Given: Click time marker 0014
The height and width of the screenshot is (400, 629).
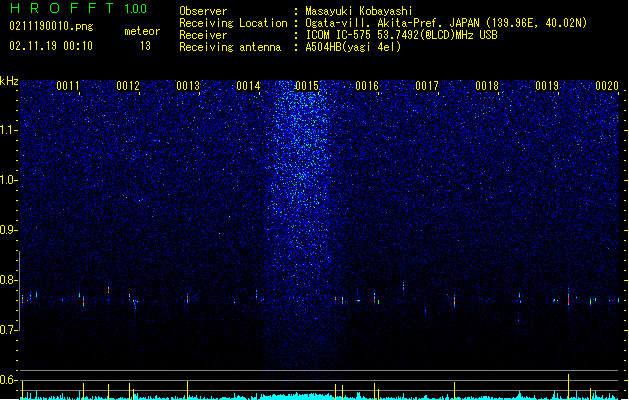Looking at the screenshot, I should tap(248, 85).
